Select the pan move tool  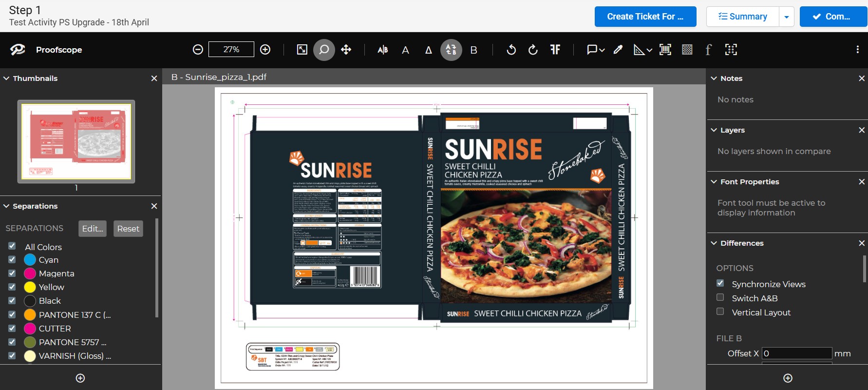point(346,50)
